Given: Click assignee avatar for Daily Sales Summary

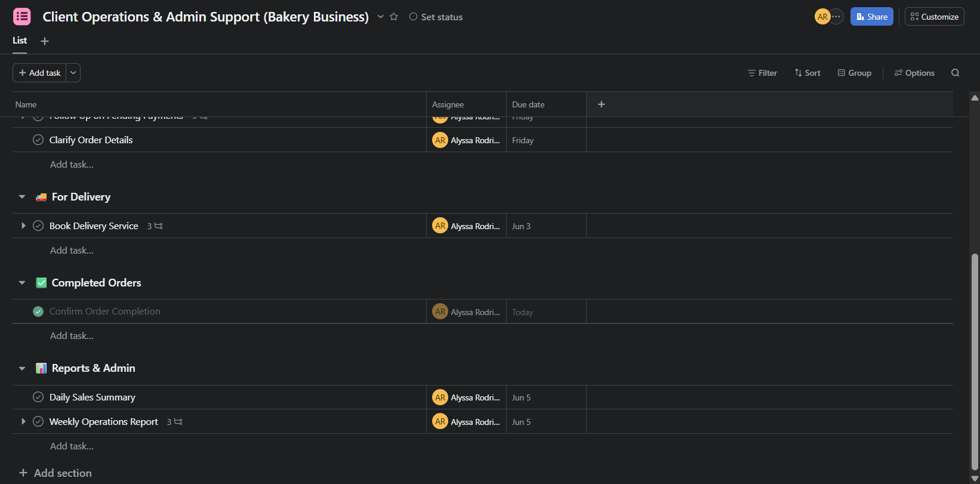Looking at the screenshot, I should point(440,397).
